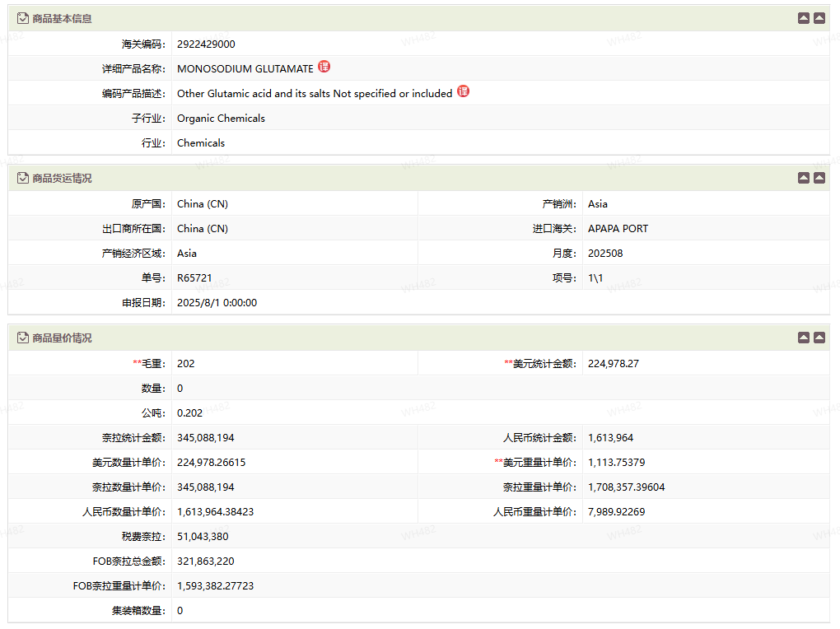Collapse 商品基本信息 panel with left arrow button

(x=804, y=18)
